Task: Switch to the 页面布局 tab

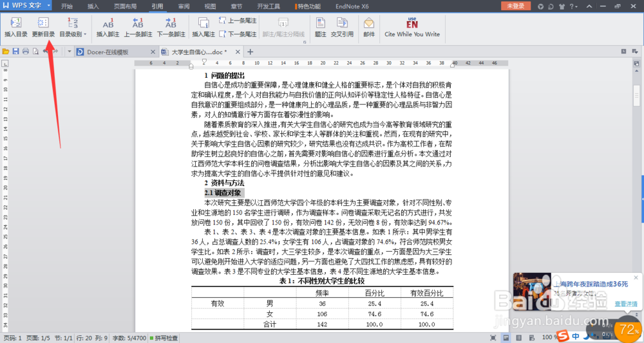Action: [x=126, y=6]
